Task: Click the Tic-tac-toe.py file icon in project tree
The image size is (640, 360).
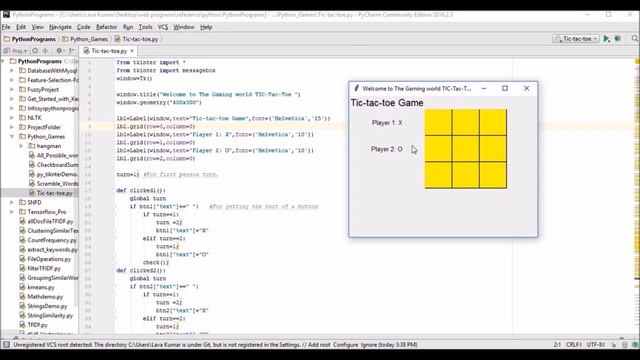Action: pos(32,193)
